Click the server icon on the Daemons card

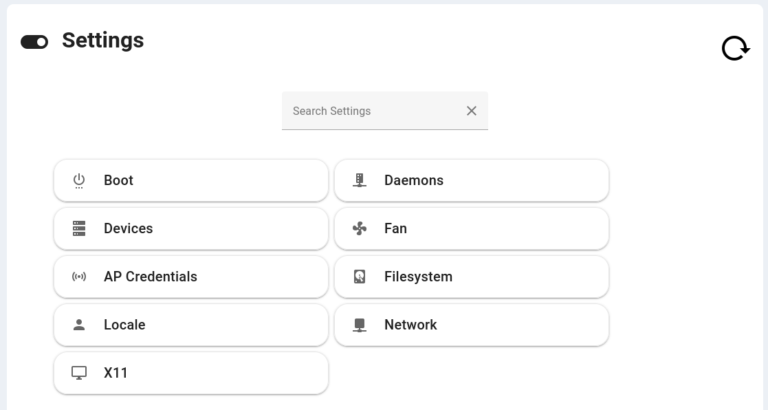[x=360, y=181]
